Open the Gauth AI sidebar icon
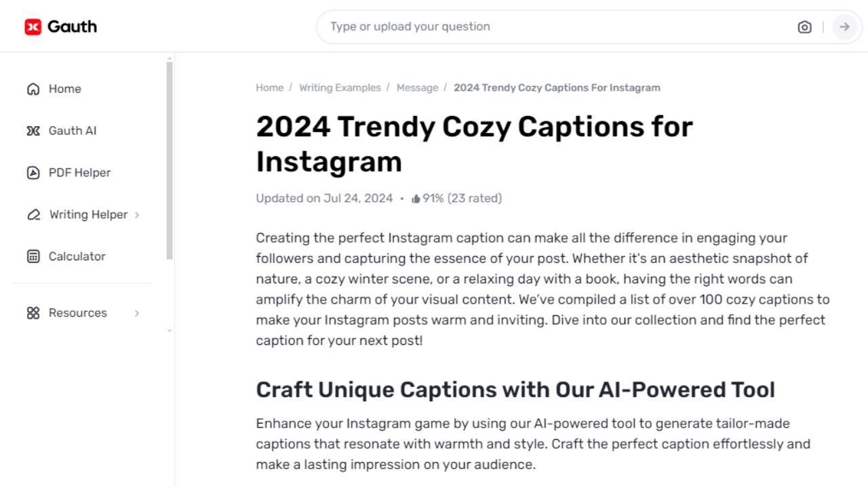The width and height of the screenshot is (868, 488). [33, 130]
